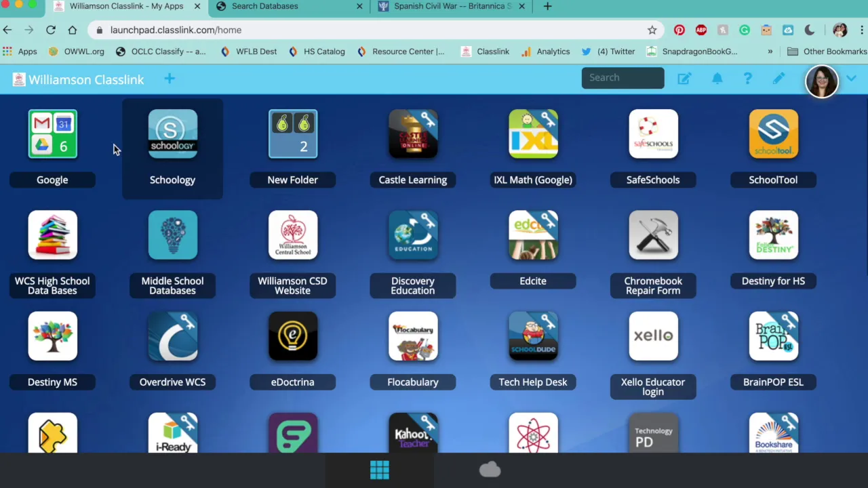Launch Overdrive WCS app
Viewport: 868px width, 488px height.
click(x=172, y=336)
